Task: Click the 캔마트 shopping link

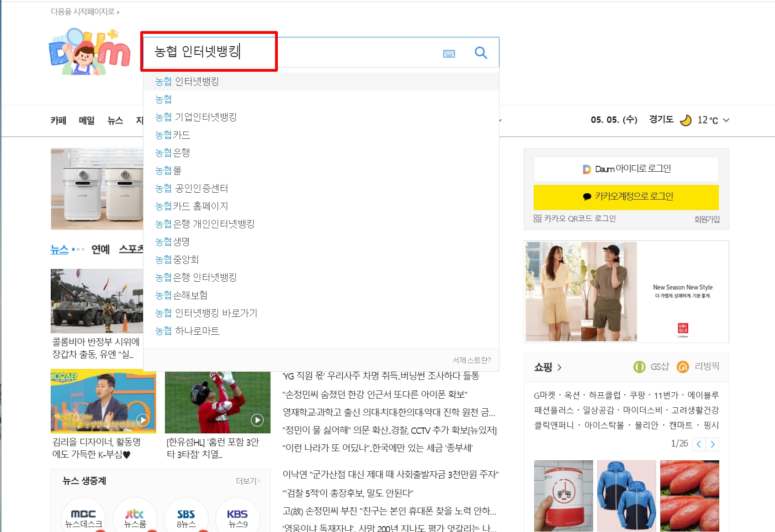Action: pyautogui.click(x=680, y=426)
